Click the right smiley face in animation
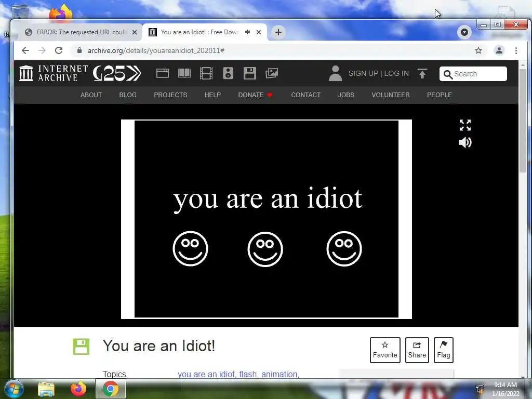The image size is (532, 399). pos(344,249)
